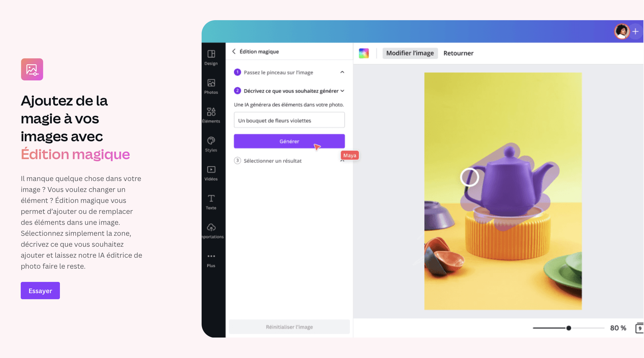Select the Retourner toolbar option

[x=458, y=53]
